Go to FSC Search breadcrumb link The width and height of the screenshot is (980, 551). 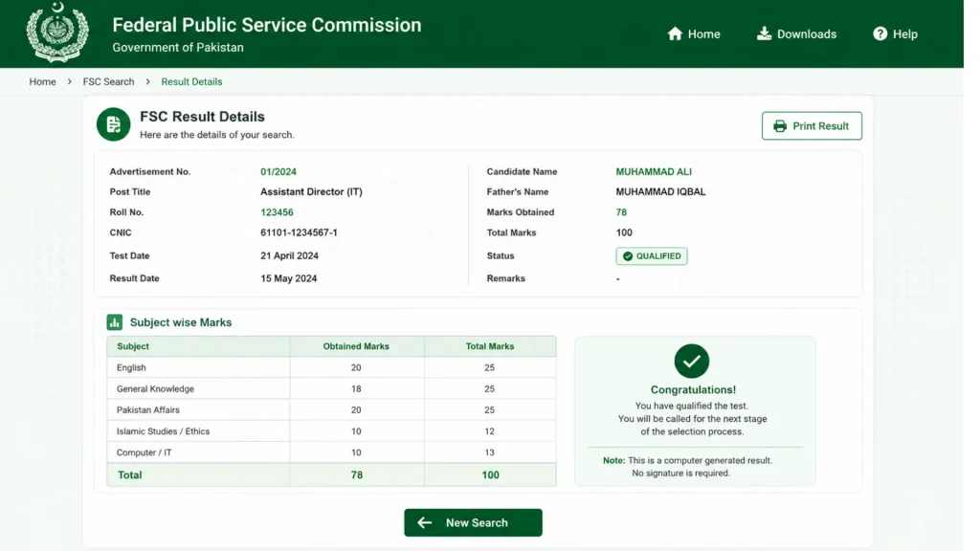[x=109, y=82]
